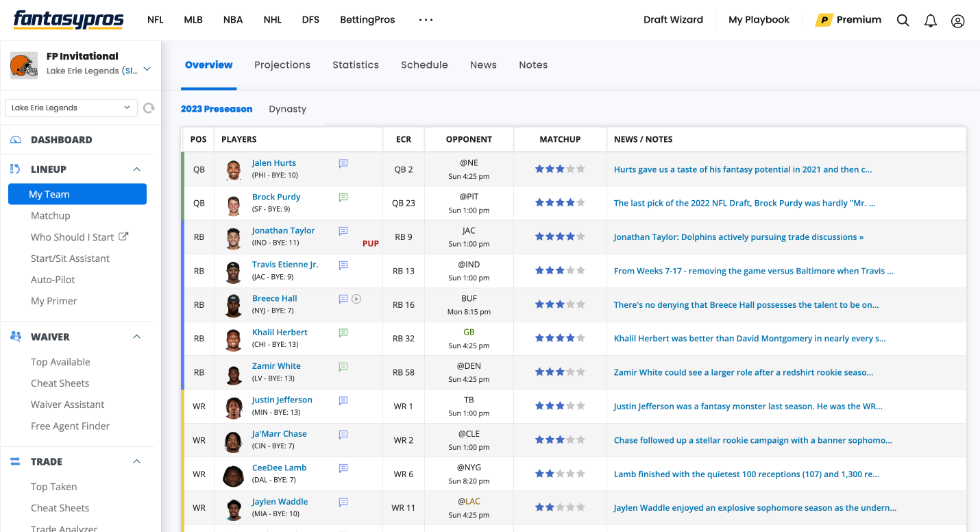The width and height of the screenshot is (980, 532).
Task: Click the Premium P badge icon
Action: click(823, 20)
